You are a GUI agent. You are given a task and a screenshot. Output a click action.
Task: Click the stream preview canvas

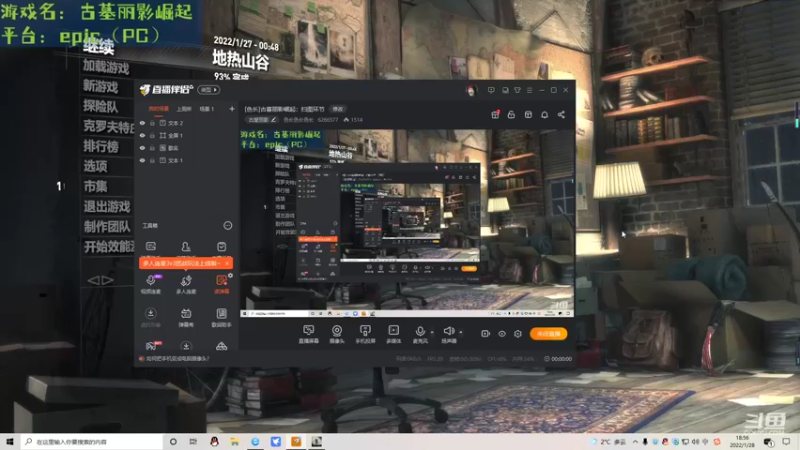click(407, 223)
